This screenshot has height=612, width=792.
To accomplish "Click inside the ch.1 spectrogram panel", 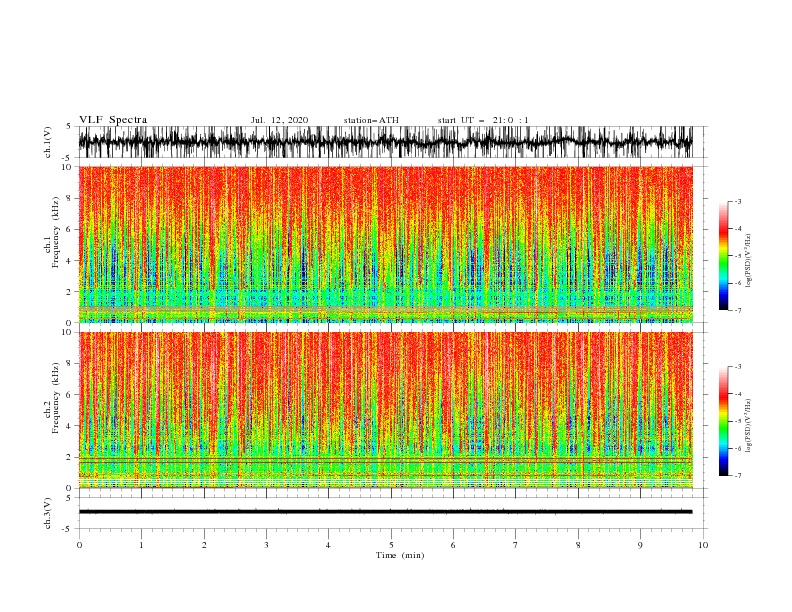I will point(385,244).
